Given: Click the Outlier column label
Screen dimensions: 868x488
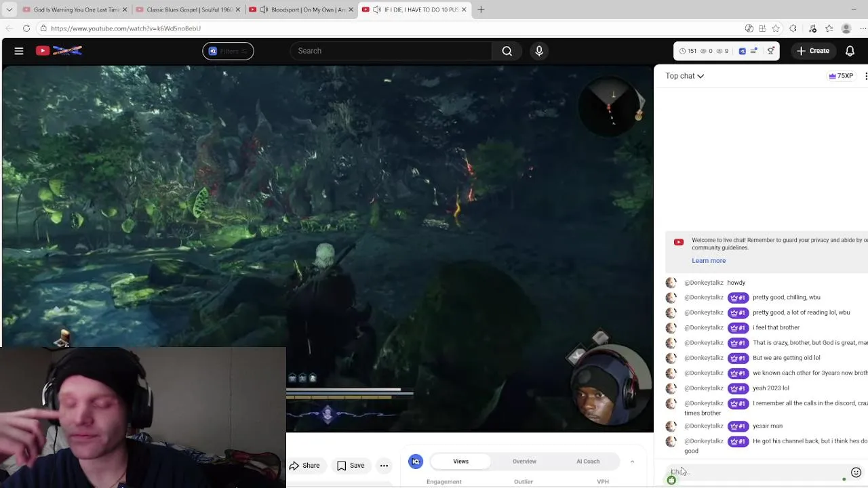Looking at the screenshot, I should (524, 482).
